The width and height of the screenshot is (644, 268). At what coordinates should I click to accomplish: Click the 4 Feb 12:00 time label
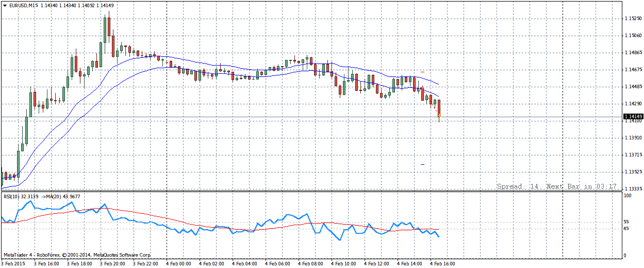coord(376,264)
